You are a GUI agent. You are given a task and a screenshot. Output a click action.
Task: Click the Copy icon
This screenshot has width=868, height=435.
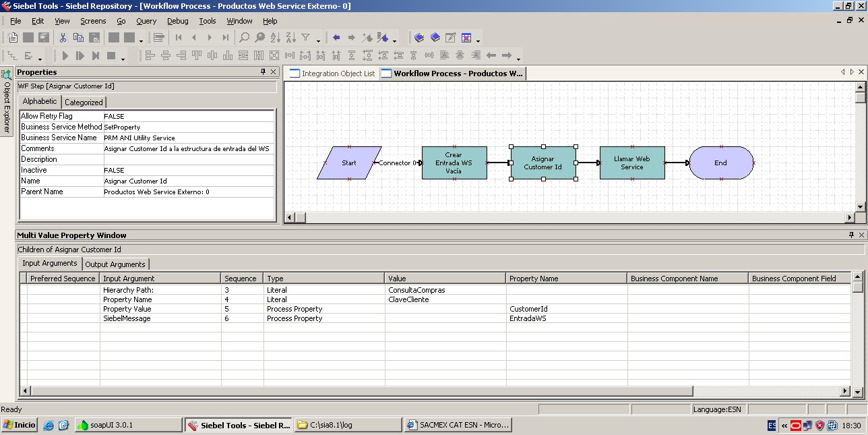[x=79, y=38]
